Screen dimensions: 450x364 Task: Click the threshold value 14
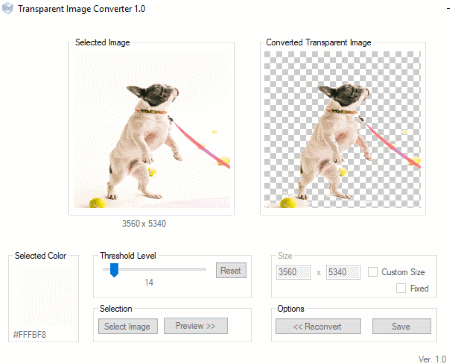(149, 283)
